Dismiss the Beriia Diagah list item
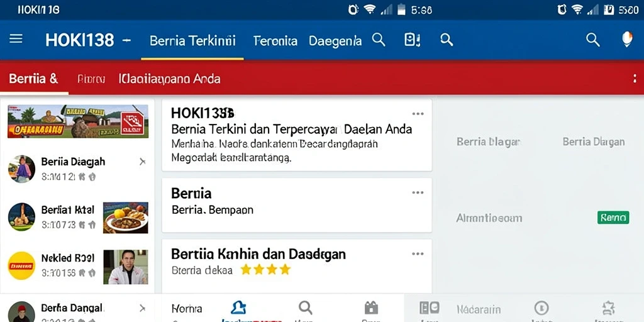644x322 pixels. [x=143, y=162]
